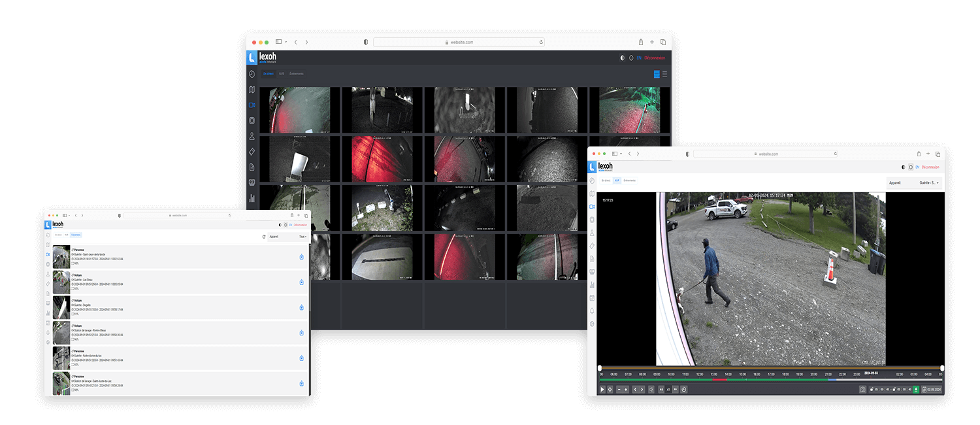Select the live camera view icon in sidebar

tap(252, 105)
